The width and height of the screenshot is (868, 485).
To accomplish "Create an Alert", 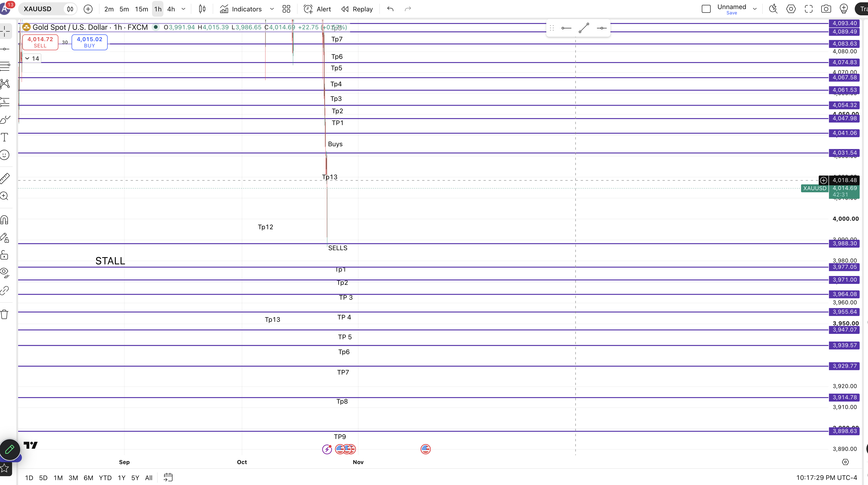I will [x=317, y=9].
